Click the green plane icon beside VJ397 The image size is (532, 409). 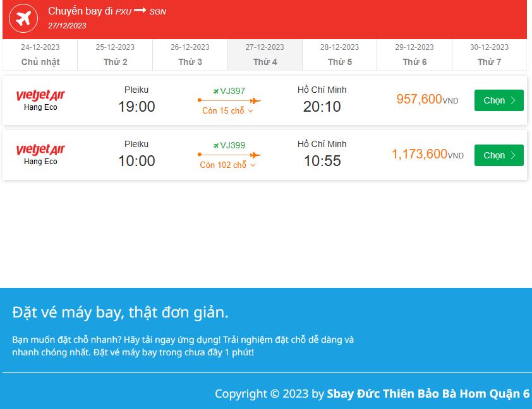point(216,92)
